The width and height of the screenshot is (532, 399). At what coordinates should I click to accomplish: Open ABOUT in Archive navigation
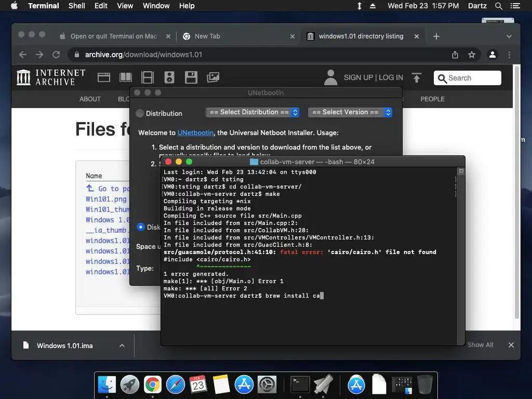click(x=90, y=99)
